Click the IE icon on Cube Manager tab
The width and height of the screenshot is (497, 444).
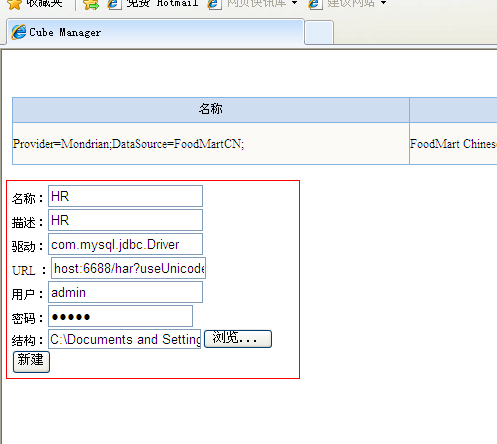(x=19, y=32)
